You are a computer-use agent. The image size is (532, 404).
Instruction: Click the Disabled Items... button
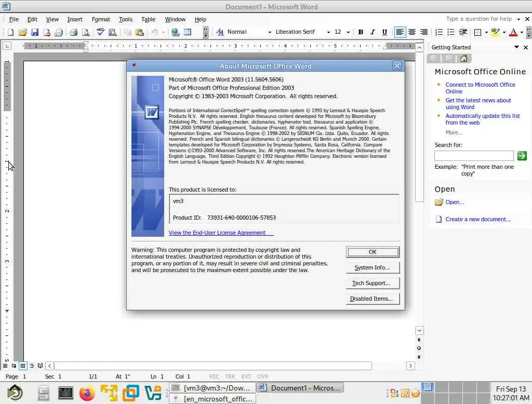(x=373, y=299)
